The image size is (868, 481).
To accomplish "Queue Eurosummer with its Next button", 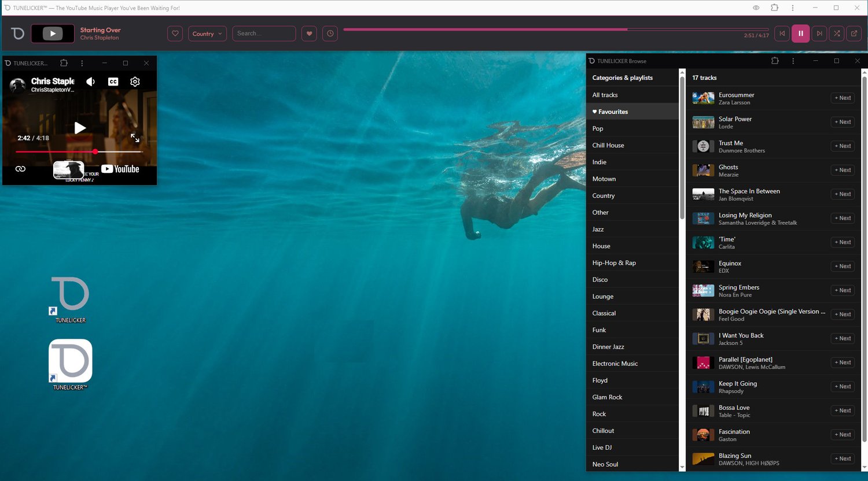I will [x=843, y=98].
